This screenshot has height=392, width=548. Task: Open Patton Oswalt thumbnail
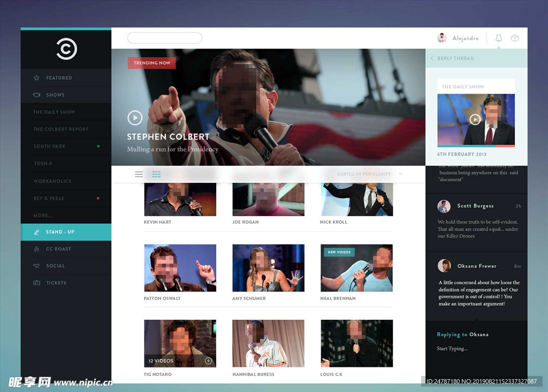click(x=180, y=268)
